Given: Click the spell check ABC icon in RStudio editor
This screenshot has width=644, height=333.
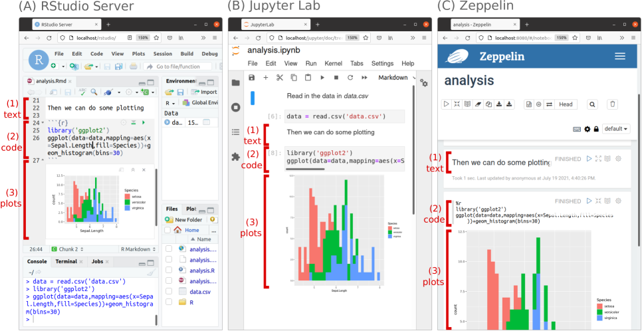Looking at the screenshot, I should tap(82, 92).
